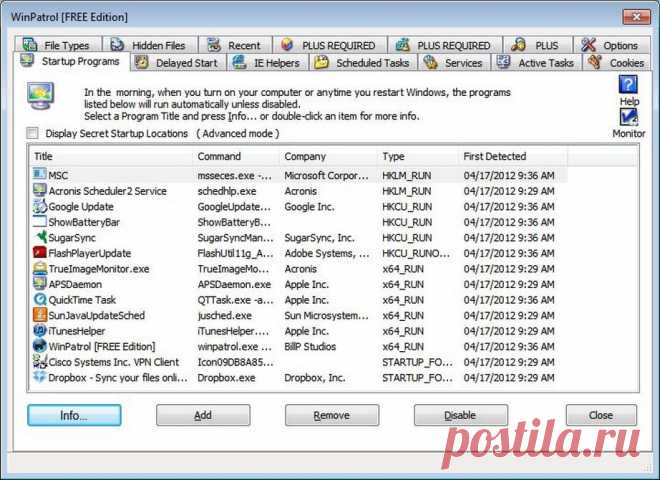This screenshot has height=480, width=660.
Task: Select the Adobe Systems company cell
Action: (327, 253)
